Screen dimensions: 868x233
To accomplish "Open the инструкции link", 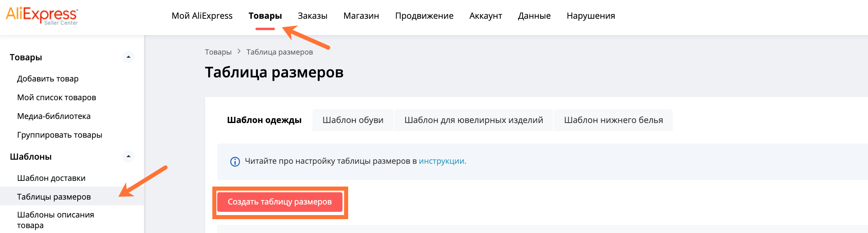I will pos(443,161).
